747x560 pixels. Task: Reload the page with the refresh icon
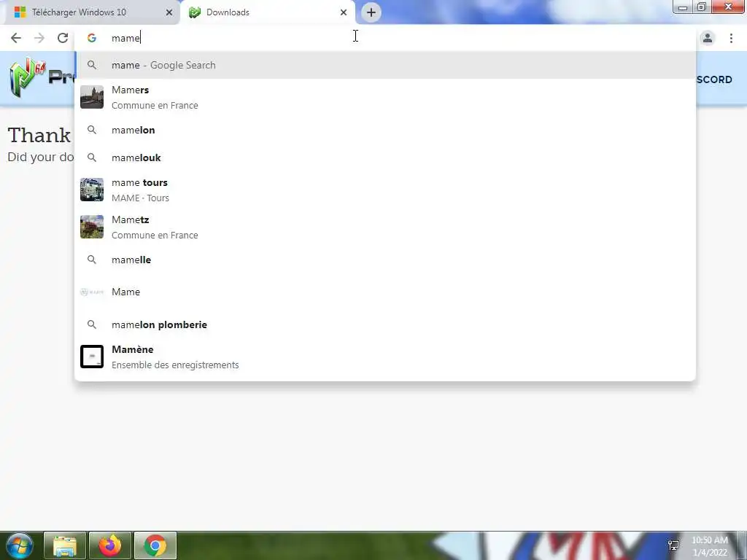pos(63,38)
